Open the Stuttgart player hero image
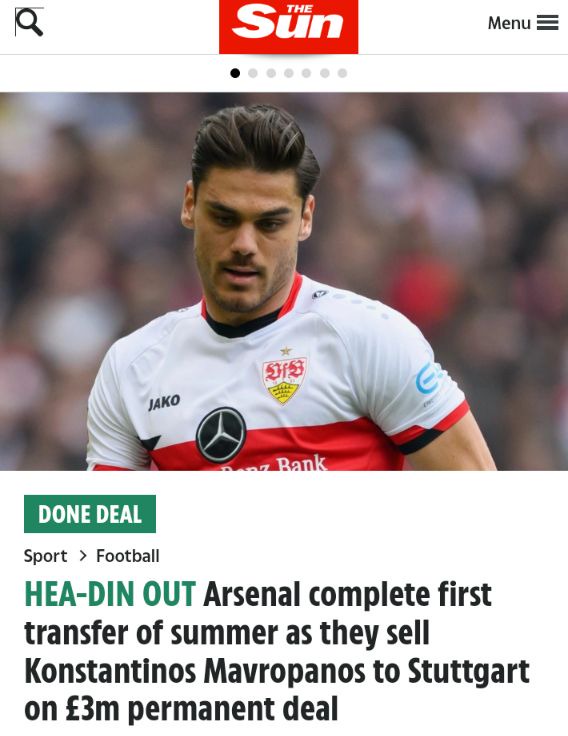This screenshot has width=568, height=736. click(284, 281)
